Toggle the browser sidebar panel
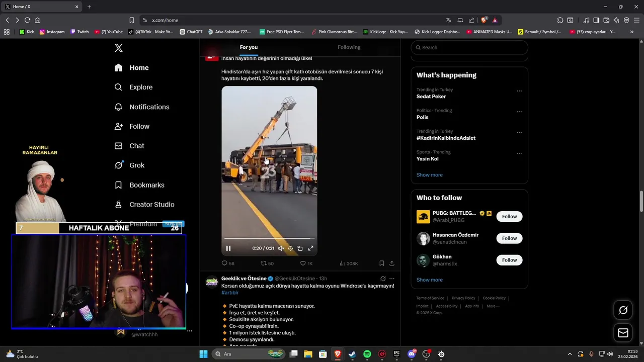644x362 pixels. click(x=596, y=20)
